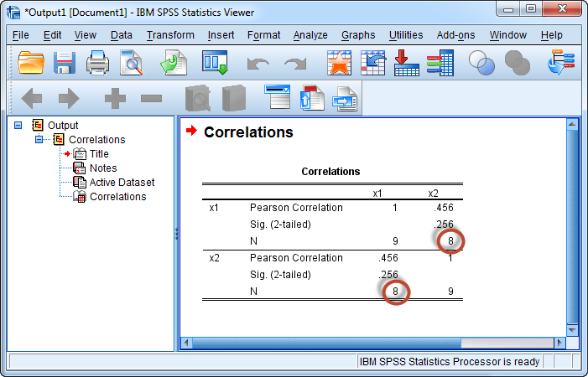Demote outline item with right arrow
Image resolution: width=588 pixels, height=377 pixels.
tap(69, 98)
